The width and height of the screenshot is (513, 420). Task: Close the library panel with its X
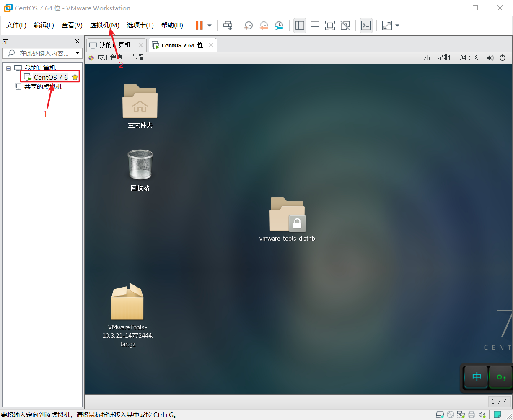click(77, 41)
